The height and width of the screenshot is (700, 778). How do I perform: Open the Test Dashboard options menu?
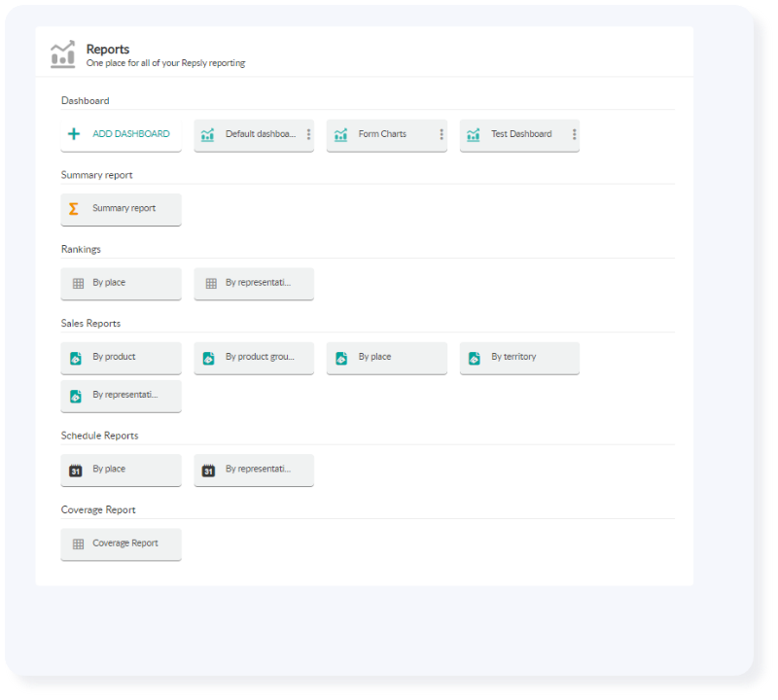pyautogui.click(x=574, y=135)
